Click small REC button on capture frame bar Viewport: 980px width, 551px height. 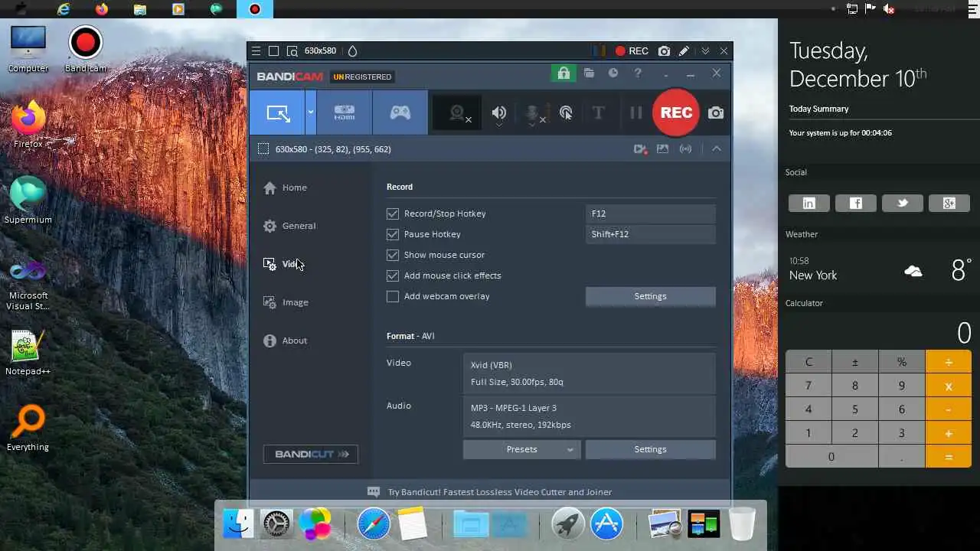click(632, 51)
